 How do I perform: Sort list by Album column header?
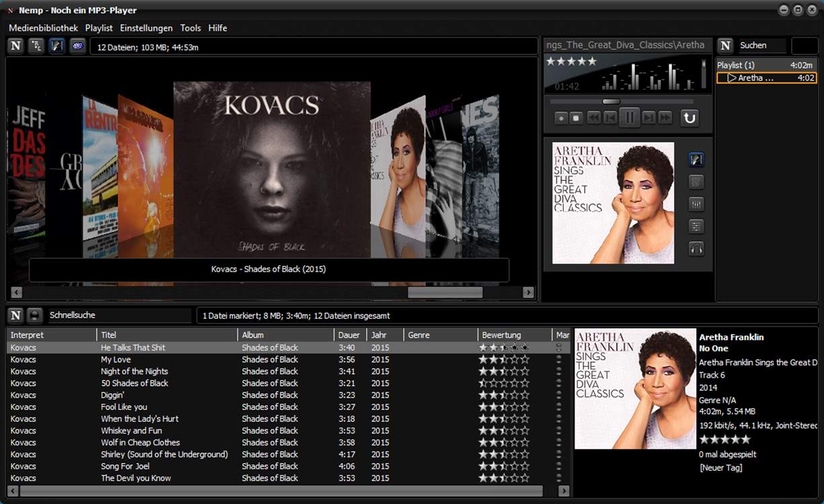click(286, 335)
